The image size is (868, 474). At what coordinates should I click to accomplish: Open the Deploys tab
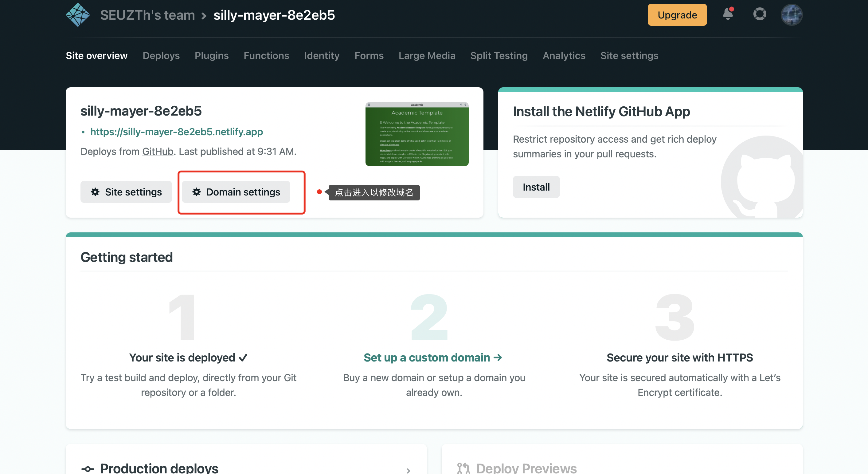coord(161,55)
